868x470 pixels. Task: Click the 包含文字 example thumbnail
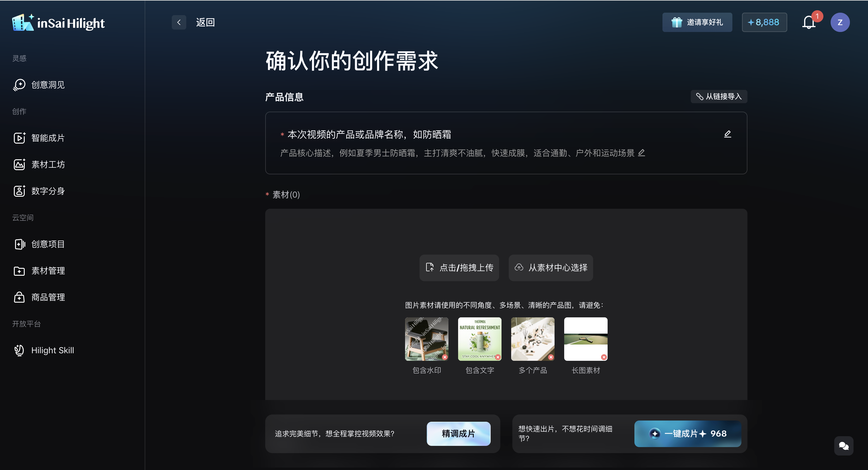(x=480, y=339)
